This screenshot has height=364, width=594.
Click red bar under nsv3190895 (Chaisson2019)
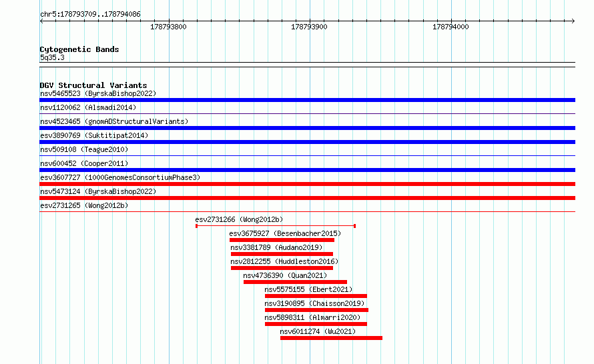pyautogui.click(x=317, y=310)
